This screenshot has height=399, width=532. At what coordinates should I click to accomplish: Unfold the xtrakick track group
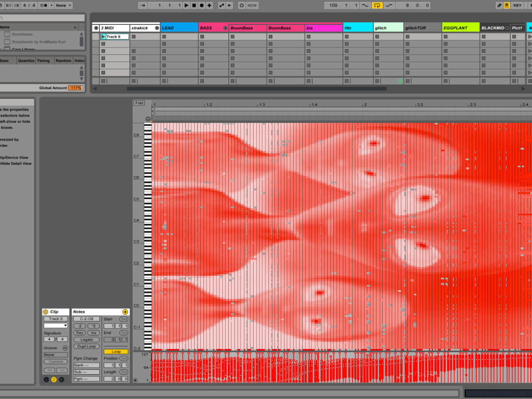point(157,28)
